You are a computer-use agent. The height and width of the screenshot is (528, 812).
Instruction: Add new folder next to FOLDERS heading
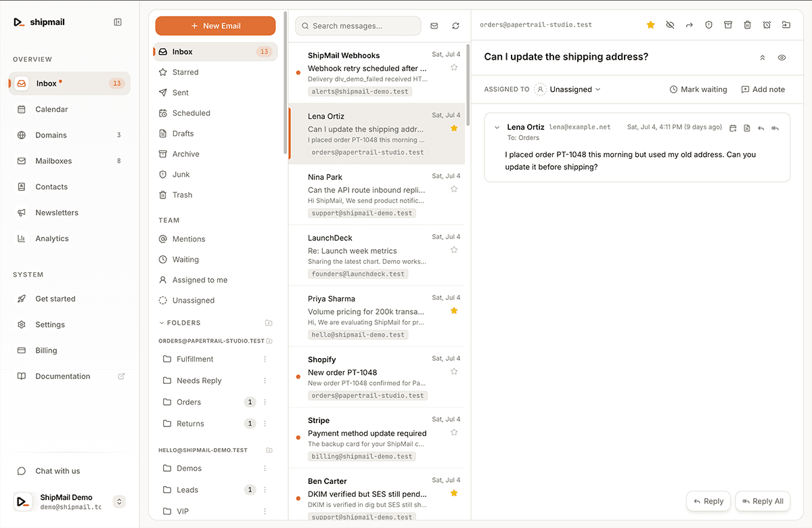click(x=269, y=323)
